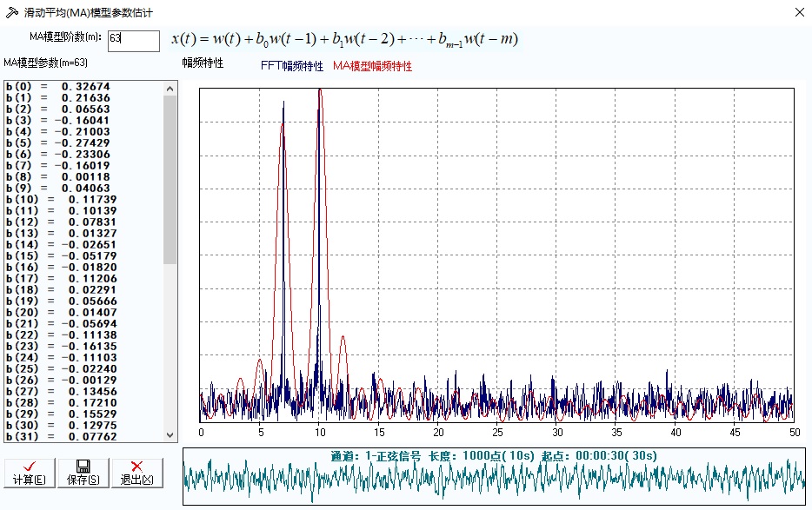
Task: Select the b(15) = -0.05179 row
Action: tap(83, 256)
